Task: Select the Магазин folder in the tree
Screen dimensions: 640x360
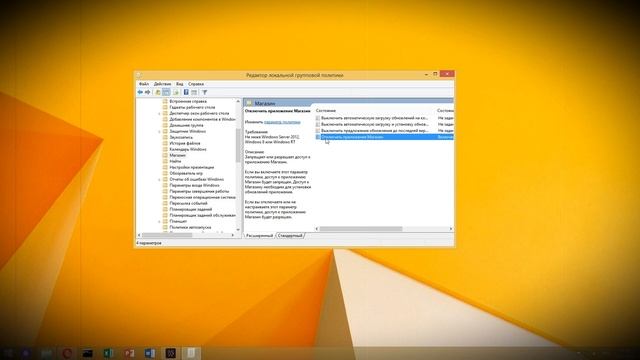Action: pos(178,155)
